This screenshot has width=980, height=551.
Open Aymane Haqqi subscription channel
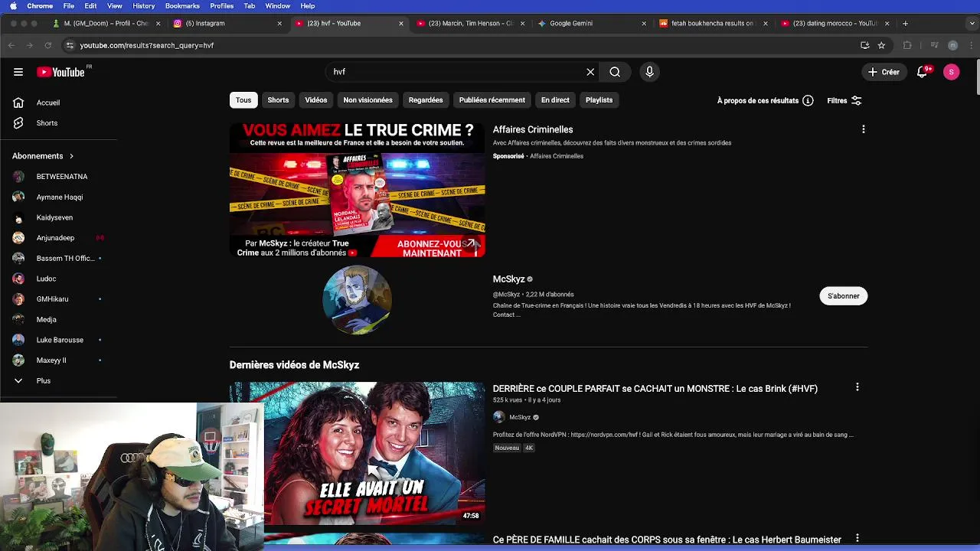[59, 197]
